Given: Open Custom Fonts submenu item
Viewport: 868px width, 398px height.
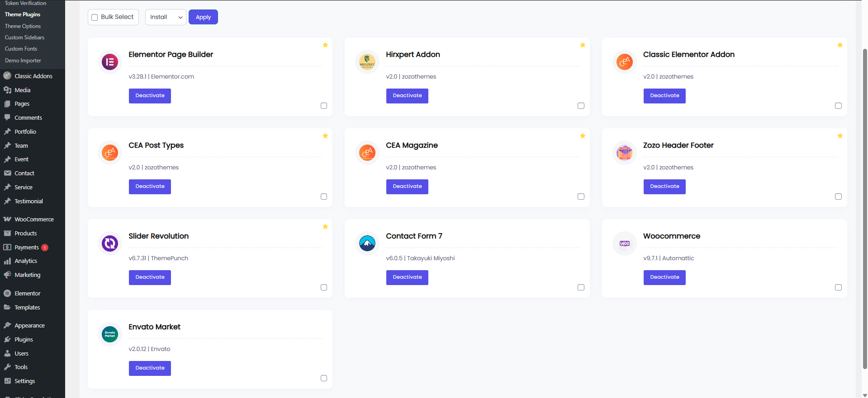Looking at the screenshot, I should (x=21, y=49).
